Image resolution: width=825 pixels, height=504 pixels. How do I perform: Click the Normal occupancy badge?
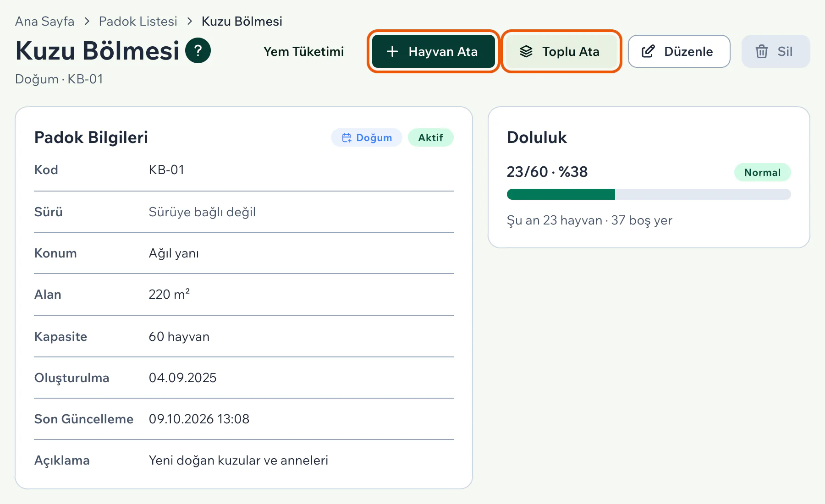click(762, 172)
